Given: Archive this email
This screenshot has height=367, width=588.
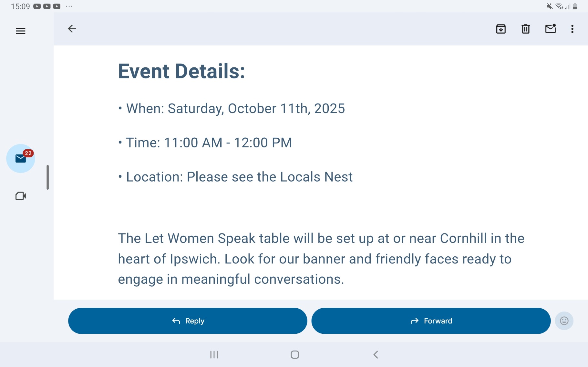Looking at the screenshot, I should 500,29.
